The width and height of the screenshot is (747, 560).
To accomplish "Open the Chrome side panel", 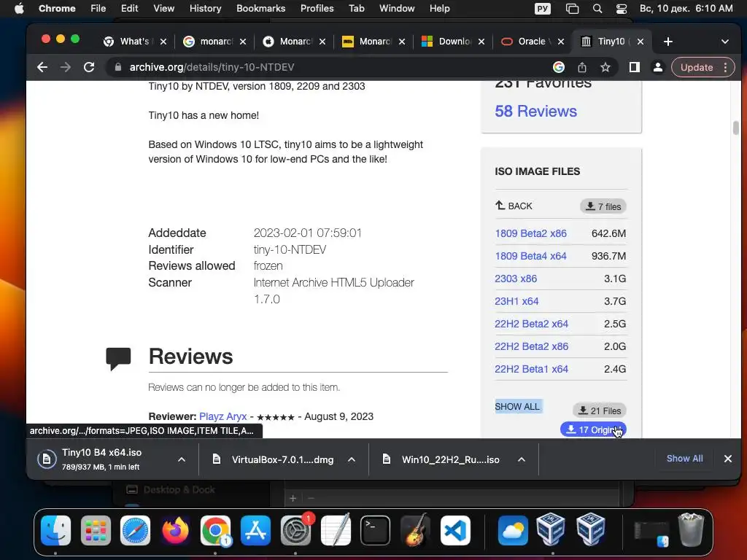I will [634, 67].
